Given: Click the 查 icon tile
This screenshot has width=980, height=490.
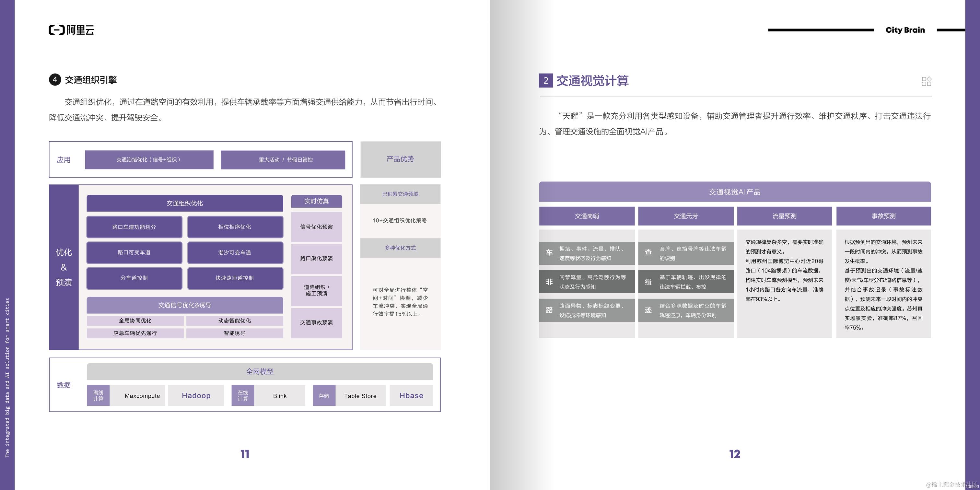Looking at the screenshot, I should click(648, 253).
